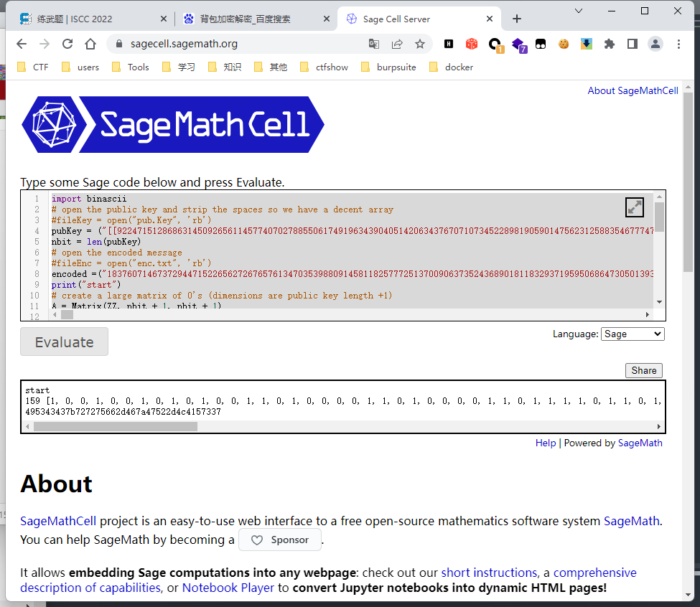Open Chrome three-dot menu
This screenshot has width=700, height=607.
678,44
